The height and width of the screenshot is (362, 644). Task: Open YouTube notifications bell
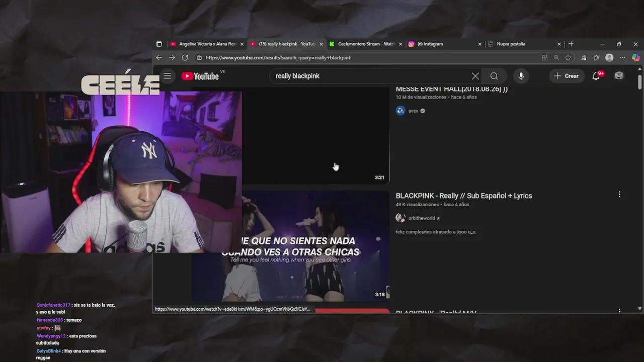[x=596, y=76]
